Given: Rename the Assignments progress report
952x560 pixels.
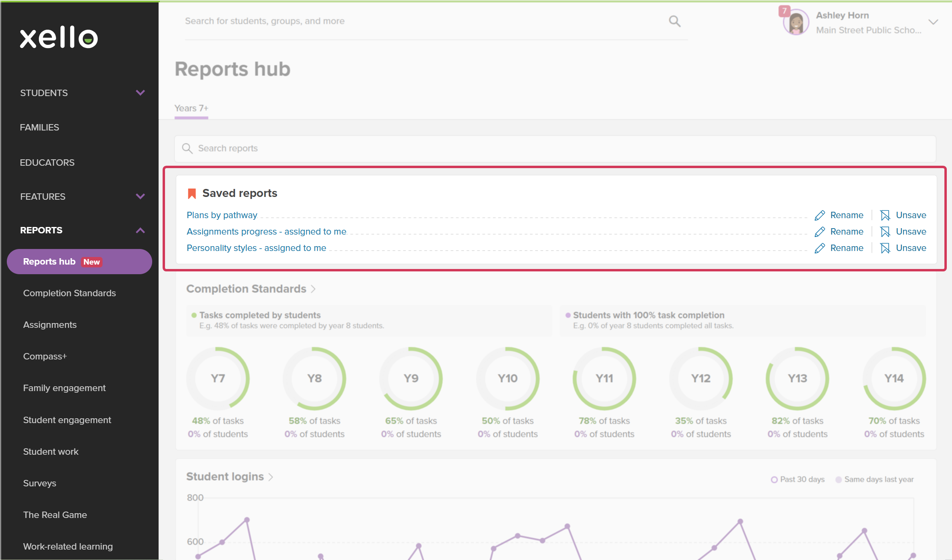Looking at the screenshot, I should 847,232.
